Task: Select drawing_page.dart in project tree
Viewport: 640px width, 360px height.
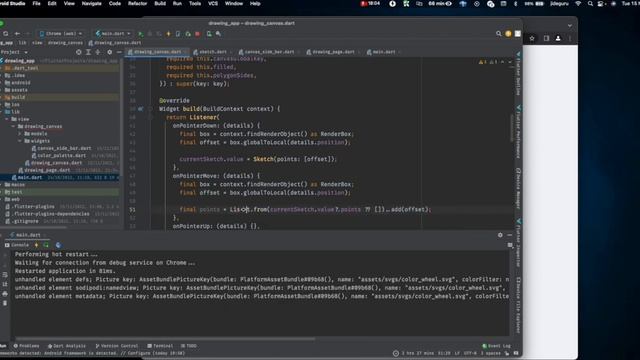Action: pyautogui.click(x=47, y=170)
